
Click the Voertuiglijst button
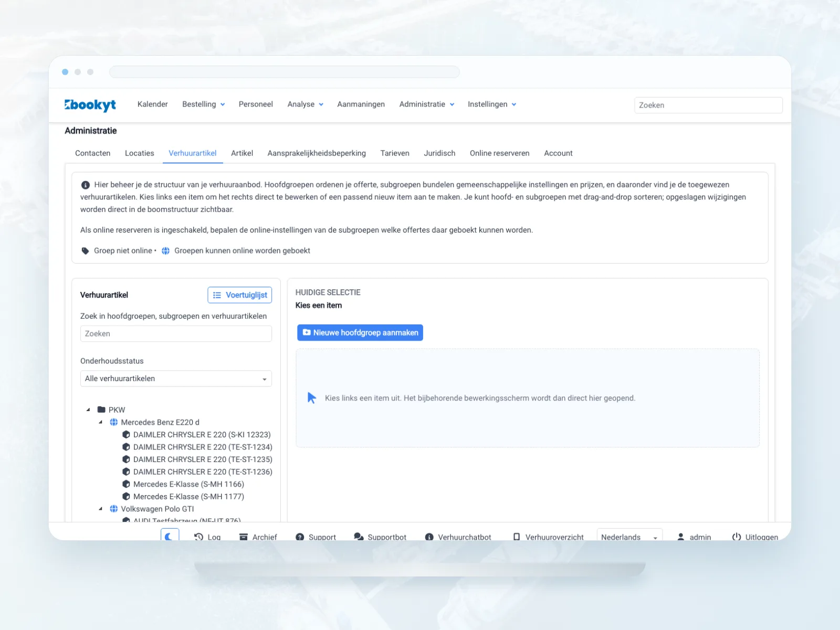[240, 295]
